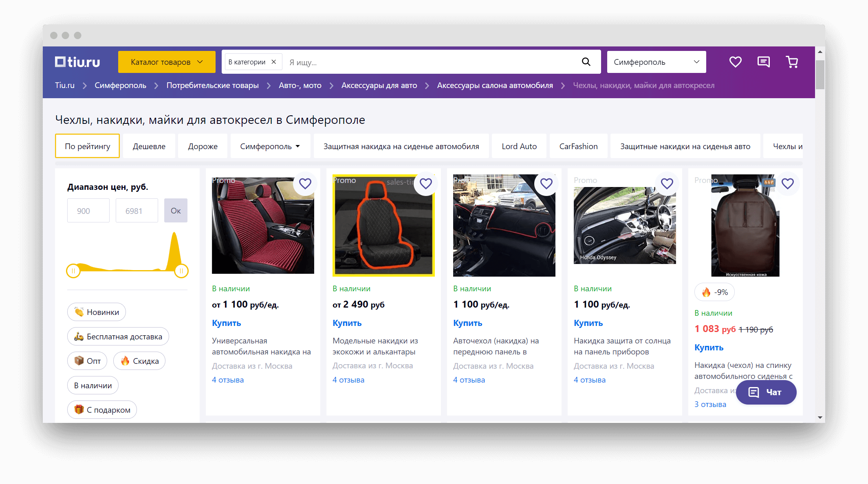Select Дороже sorting tab
The image size is (868, 484).
pos(203,145)
